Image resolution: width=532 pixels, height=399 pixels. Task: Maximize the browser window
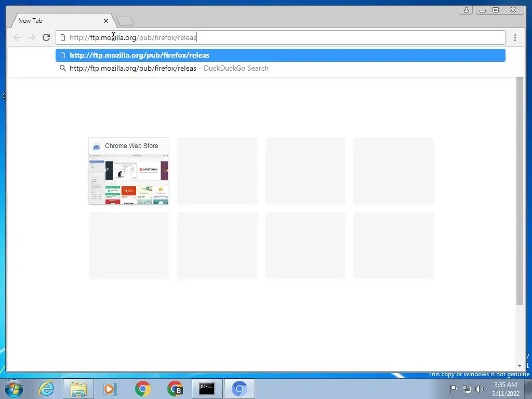(x=496, y=10)
